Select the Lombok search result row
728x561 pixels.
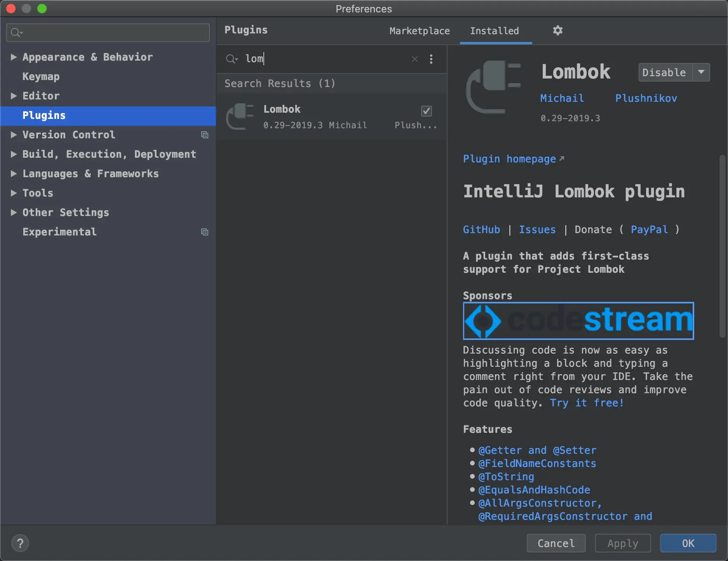pyautogui.click(x=331, y=117)
